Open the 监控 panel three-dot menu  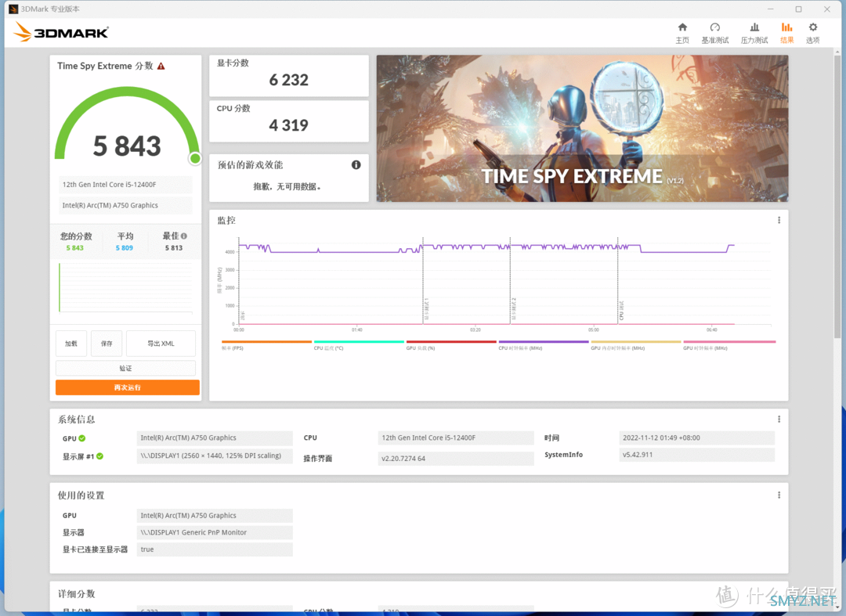click(x=779, y=221)
